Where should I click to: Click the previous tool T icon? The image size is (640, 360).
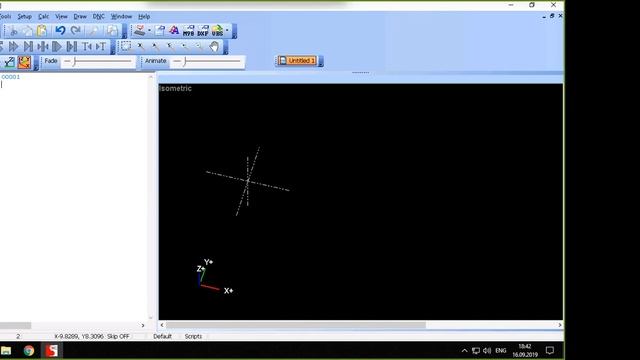(x=87, y=47)
